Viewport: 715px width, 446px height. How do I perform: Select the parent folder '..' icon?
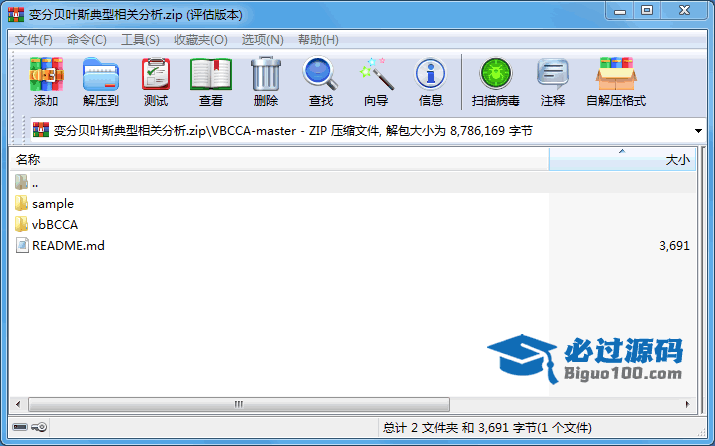[21, 182]
